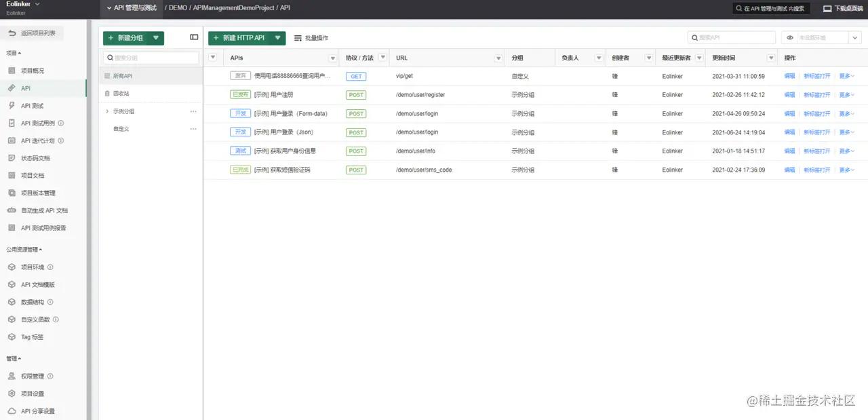Click the 搜索分组 search field
This screenshot has height=420, width=868.
pos(151,58)
